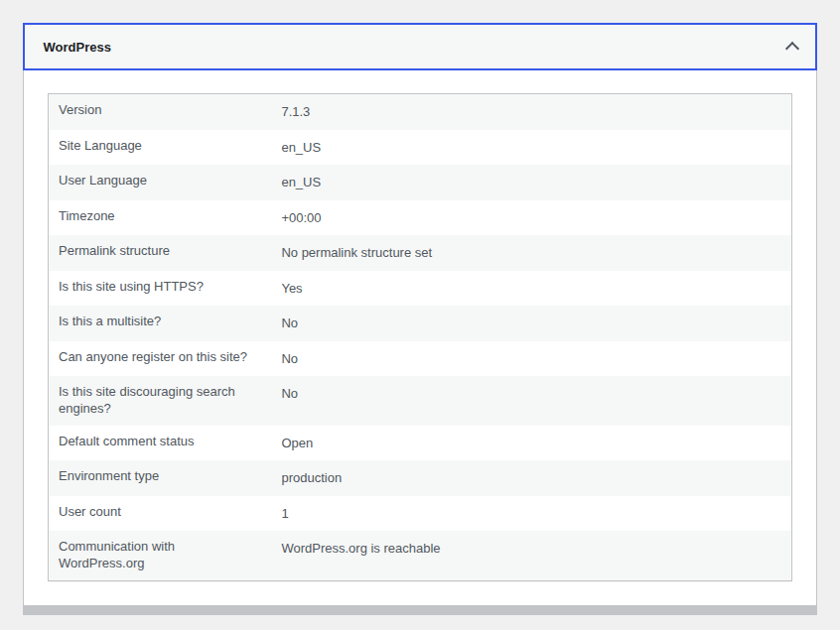Select No value for discouraging search engines
Image resolution: width=840 pixels, height=630 pixels.
point(290,394)
